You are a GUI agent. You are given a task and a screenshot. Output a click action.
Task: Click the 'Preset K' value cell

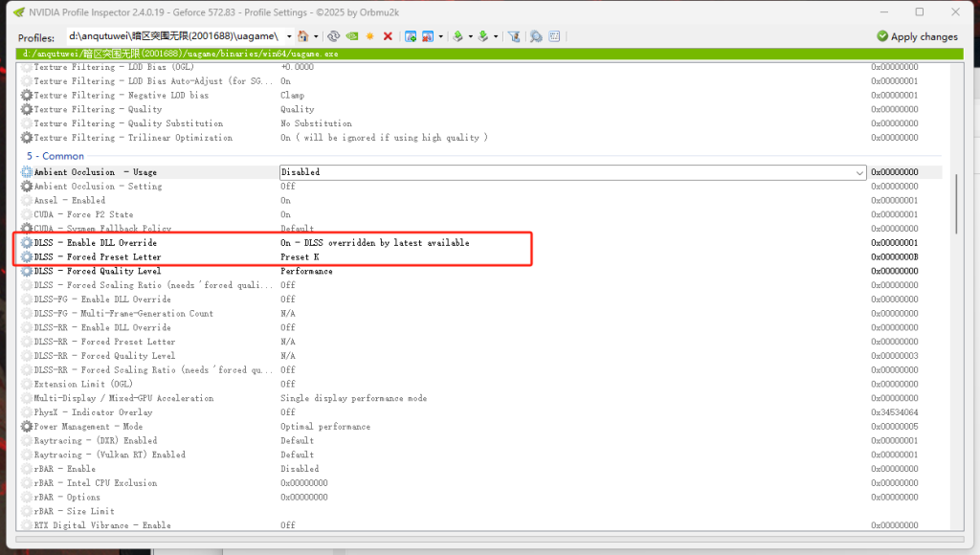pyautogui.click(x=300, y=256)
